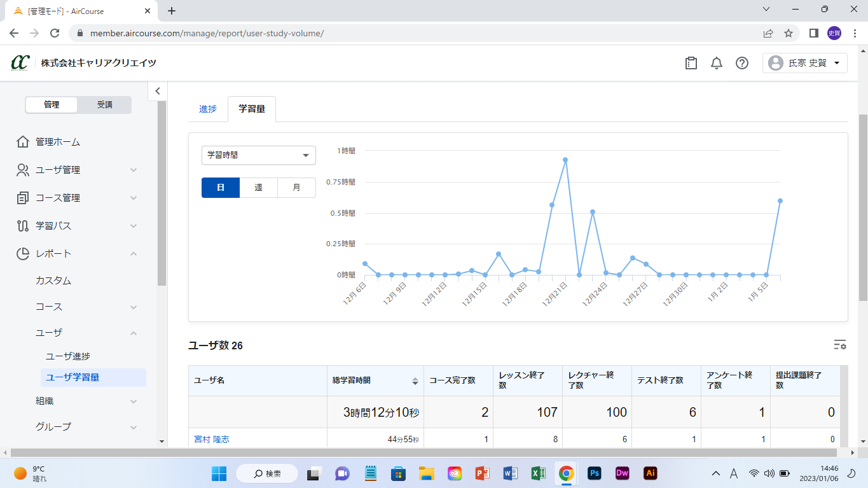Collapse the sidebar with the arrow button
This screenshot has height=488, width=868.
tap(158, 91)
